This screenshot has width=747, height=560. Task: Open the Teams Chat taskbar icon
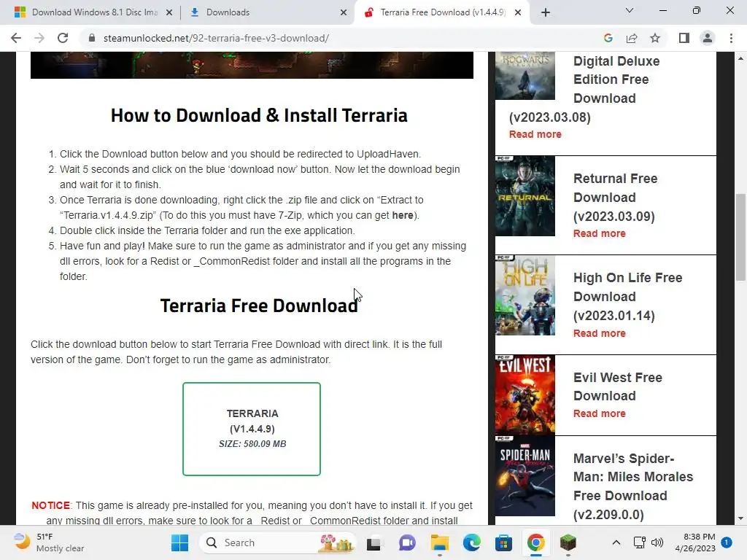pos(407,542)
